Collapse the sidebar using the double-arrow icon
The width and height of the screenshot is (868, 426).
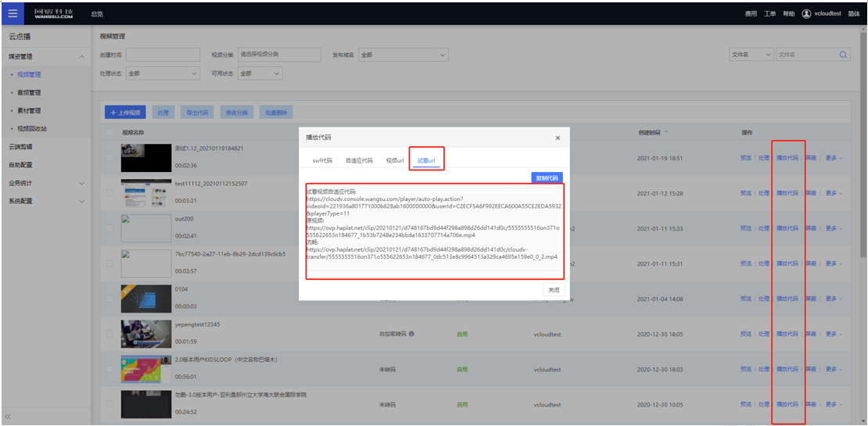coord(8,417)
